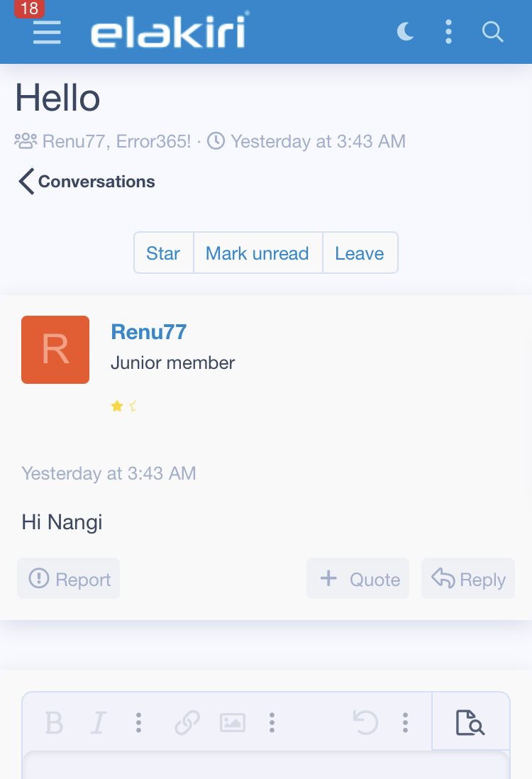This screenshot has height=779, width=532.
Task: Add message to multi-quote
Action: [358, 578]
